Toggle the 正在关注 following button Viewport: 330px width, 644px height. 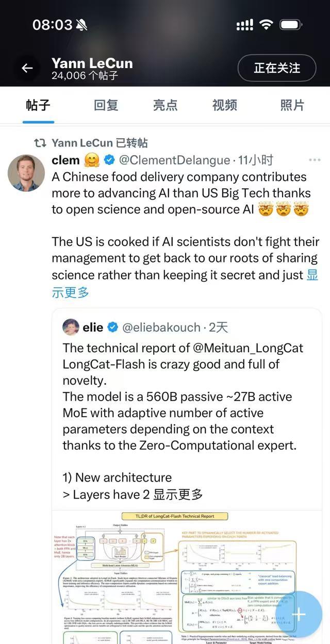276,68
